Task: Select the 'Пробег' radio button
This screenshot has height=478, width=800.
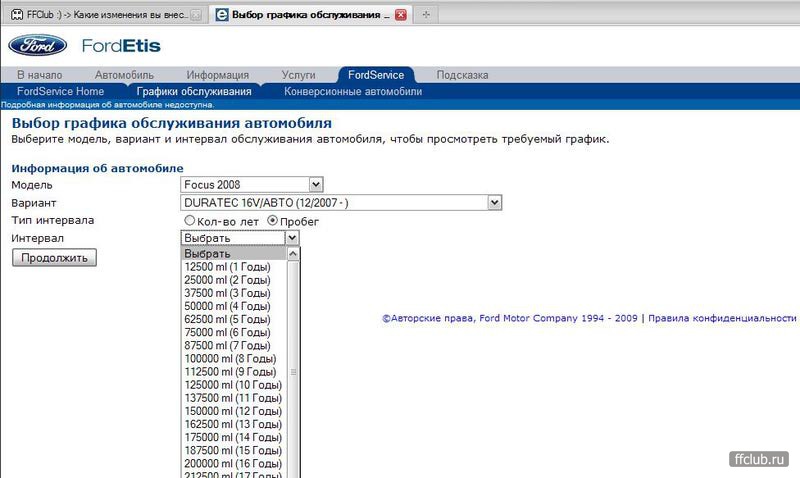Action: tap(272, 220)
